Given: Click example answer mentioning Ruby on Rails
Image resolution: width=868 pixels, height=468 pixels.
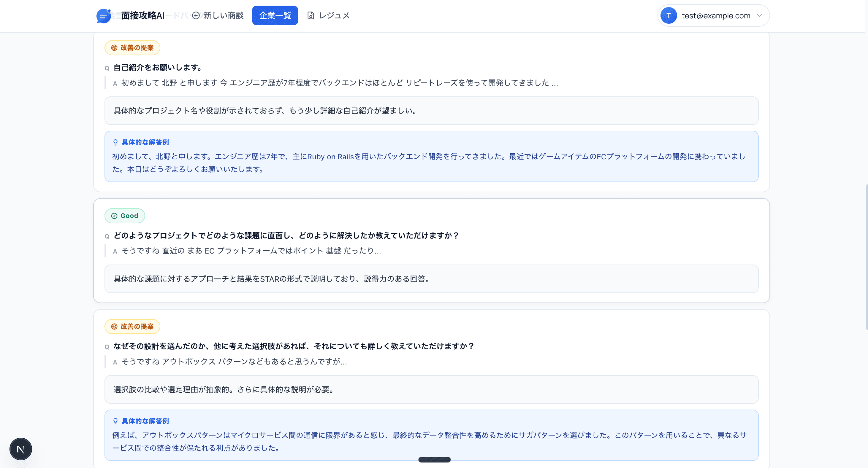Looking at the screenshot, I should (429, 163).
